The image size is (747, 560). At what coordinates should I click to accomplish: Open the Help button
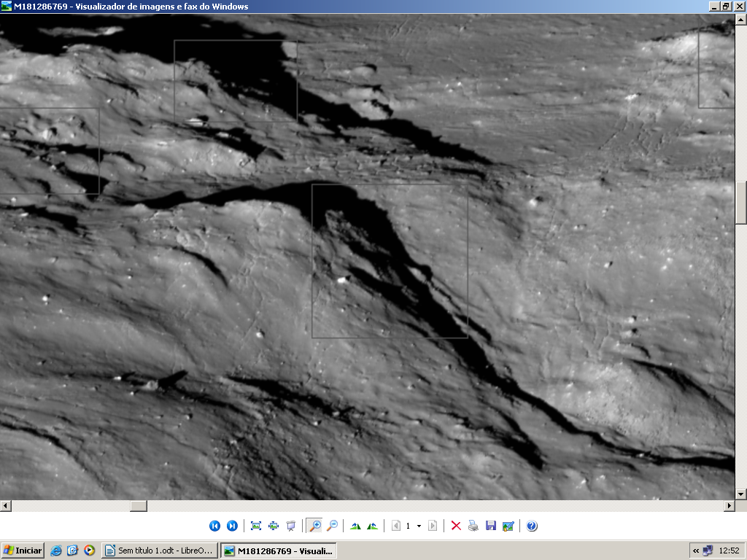tap(532, 526)
